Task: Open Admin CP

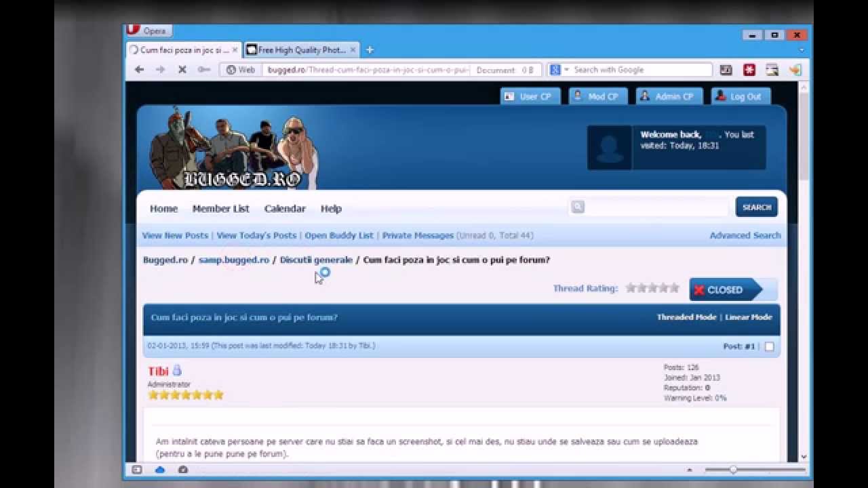Action: (669, 96)
